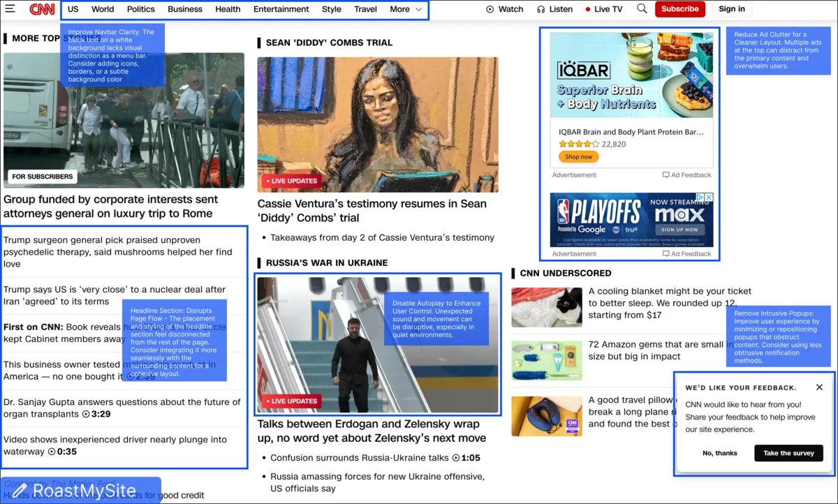The image size is (838, 504).
Task: Open inexperienced driver waterway video story
Action: (115, 445)
